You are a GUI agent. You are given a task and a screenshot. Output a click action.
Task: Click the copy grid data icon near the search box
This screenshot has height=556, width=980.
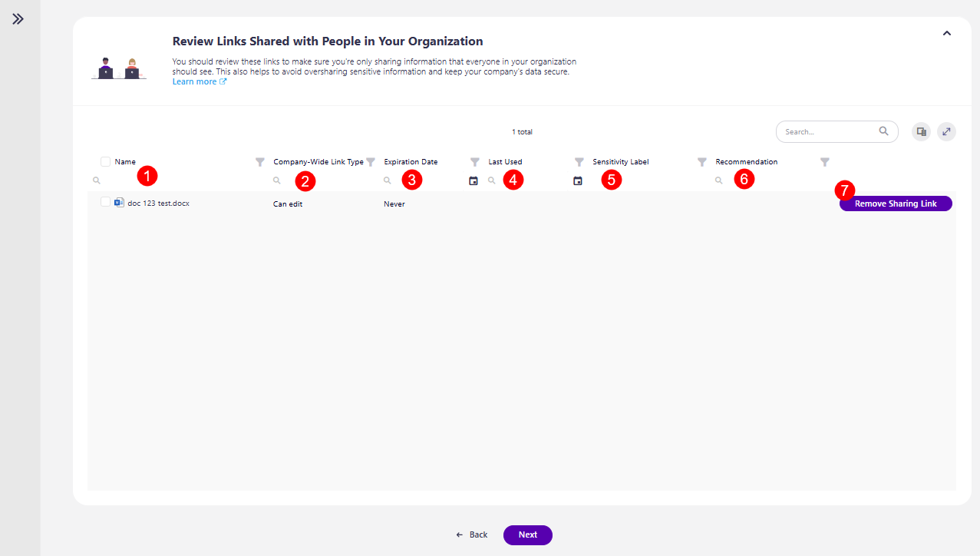pyautogui.click(x=921, y=131)
